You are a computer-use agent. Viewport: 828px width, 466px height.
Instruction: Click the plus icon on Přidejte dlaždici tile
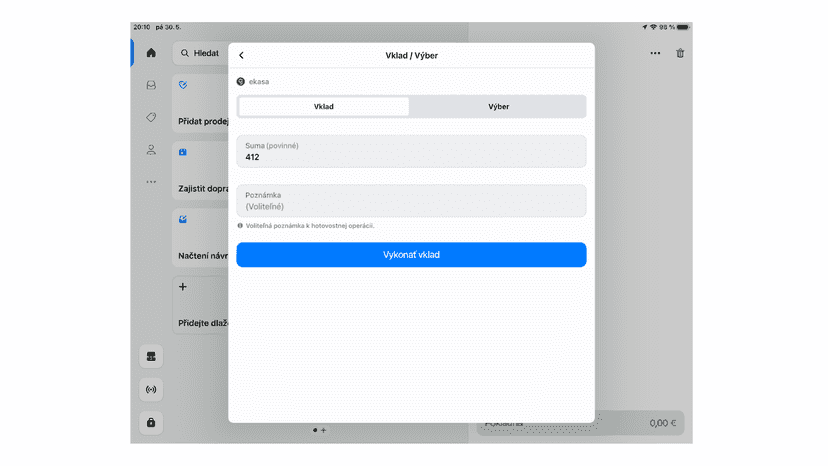coord(183,287)
